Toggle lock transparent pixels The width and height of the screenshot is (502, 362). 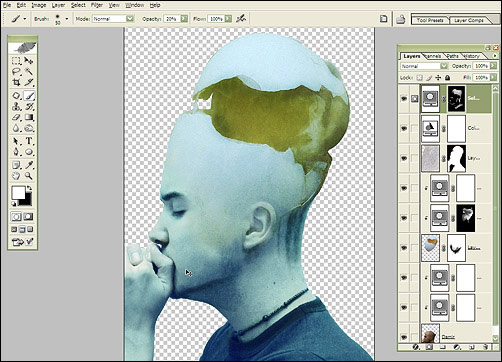pyautogui.click(x=420, y=77)
